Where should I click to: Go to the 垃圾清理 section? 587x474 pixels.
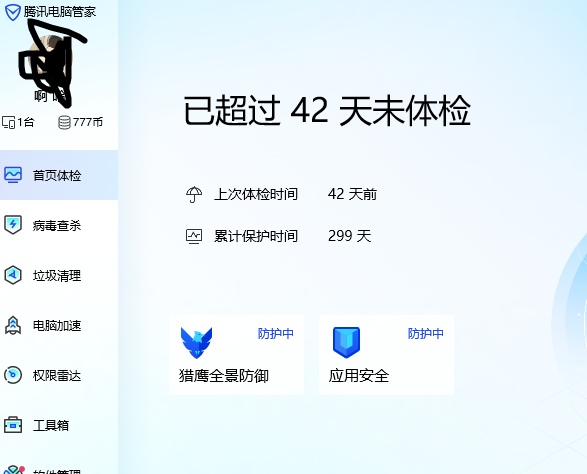[59, 275]
